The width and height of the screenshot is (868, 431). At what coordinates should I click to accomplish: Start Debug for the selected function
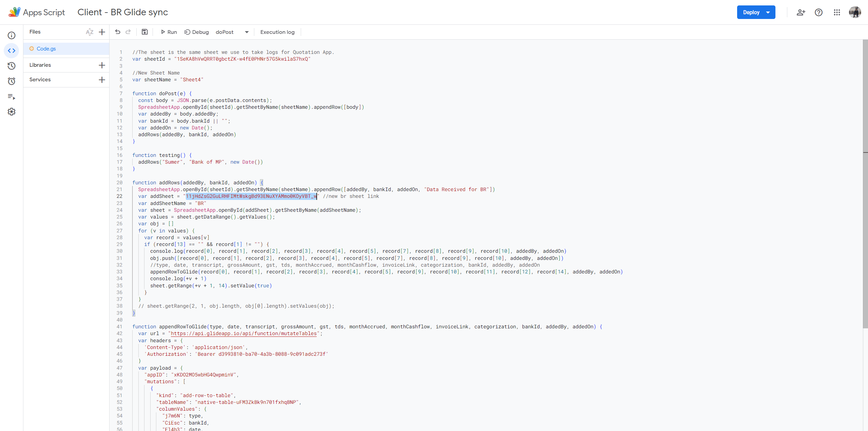coord(197,32)
